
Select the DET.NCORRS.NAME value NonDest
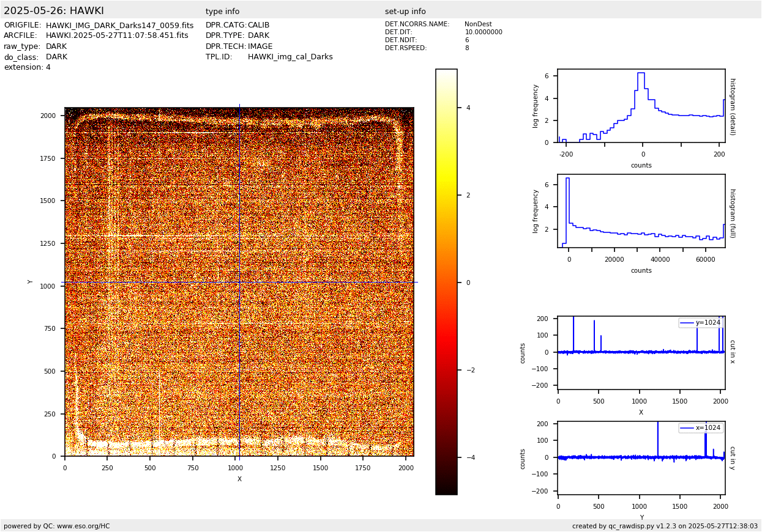(478, 24)
